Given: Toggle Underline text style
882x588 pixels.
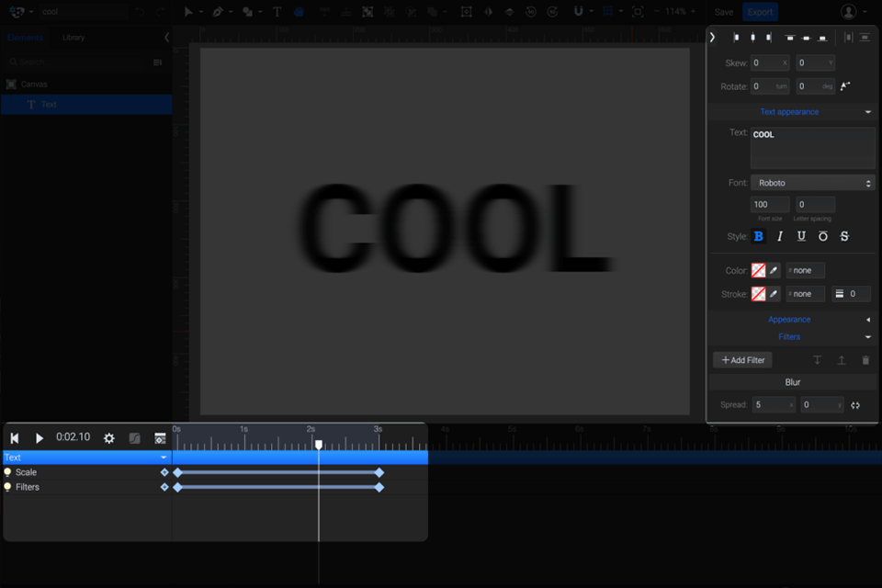Looking at the screenshot, I should pyautogui.click(x=801, y=236).
